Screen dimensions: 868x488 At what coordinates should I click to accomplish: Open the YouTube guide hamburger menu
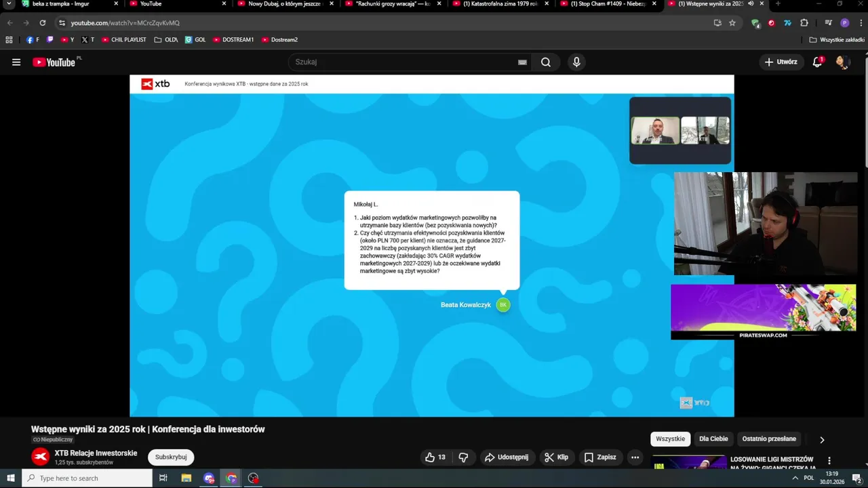pos(16,62)
